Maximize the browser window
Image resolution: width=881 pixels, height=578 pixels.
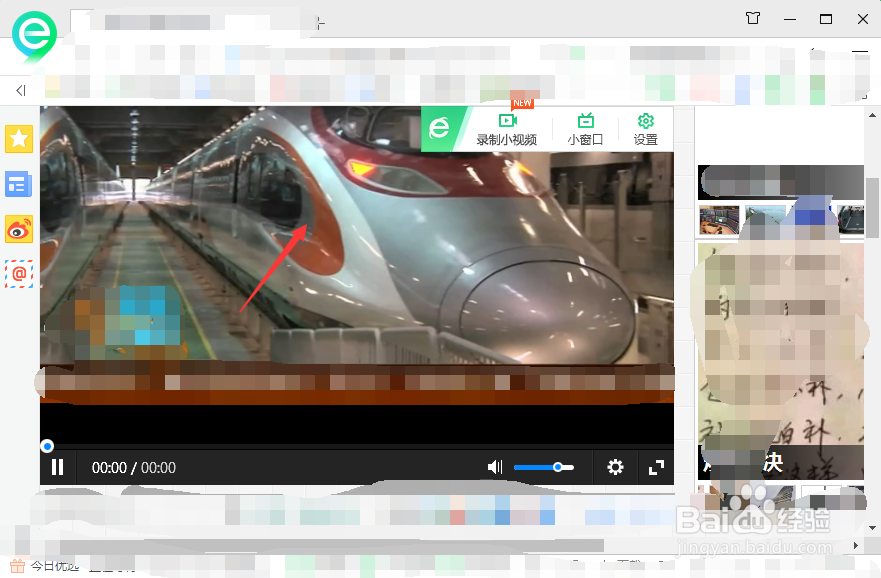(x=826, y=19)
